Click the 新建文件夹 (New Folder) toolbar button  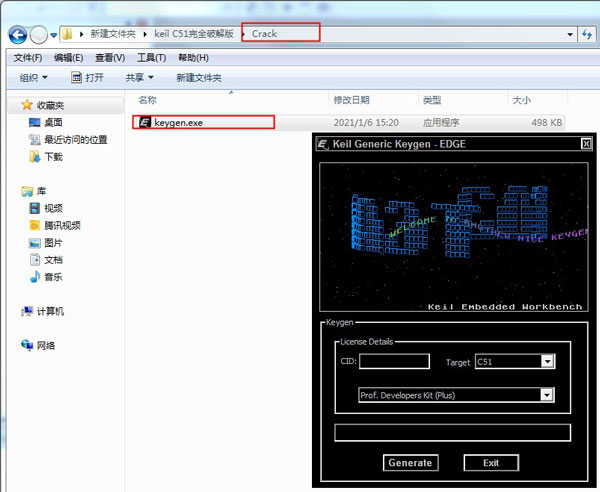point(199,77)
